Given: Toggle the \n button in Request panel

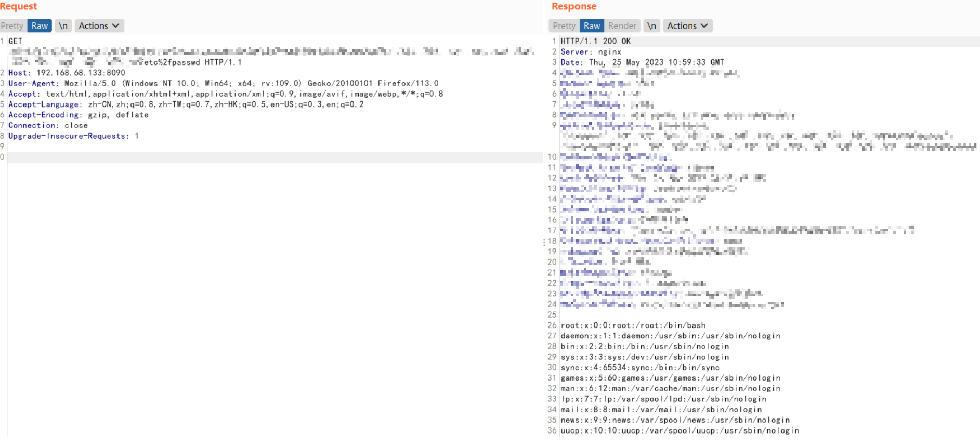Looking at the screenshot, I should 63,26.
